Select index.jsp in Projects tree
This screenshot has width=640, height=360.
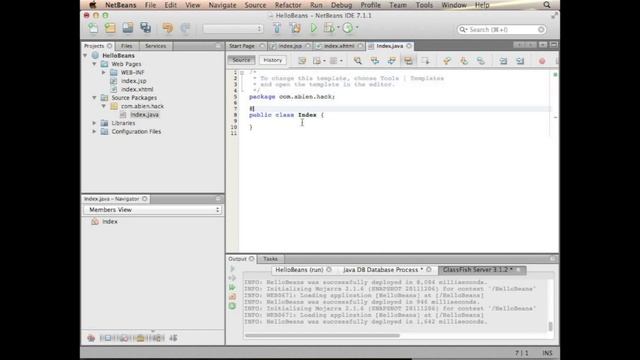[133, 81]
